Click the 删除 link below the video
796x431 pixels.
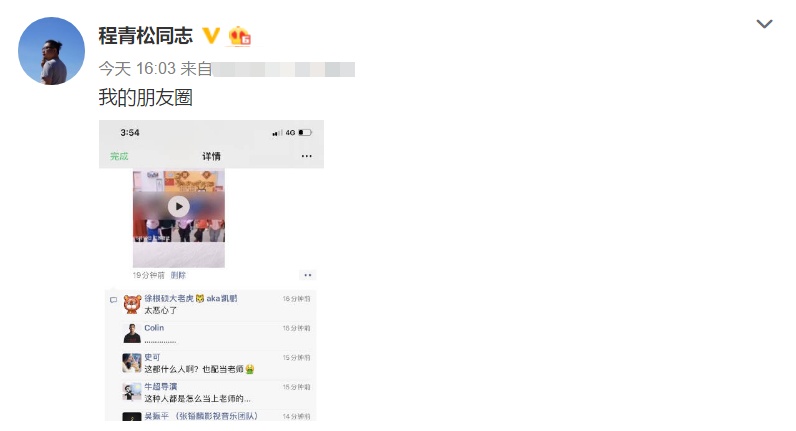178,275
